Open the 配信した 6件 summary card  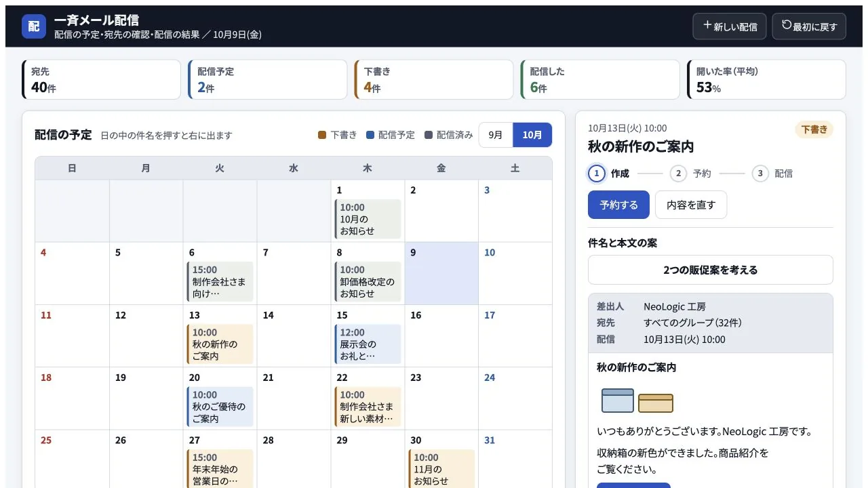point(600,79)
